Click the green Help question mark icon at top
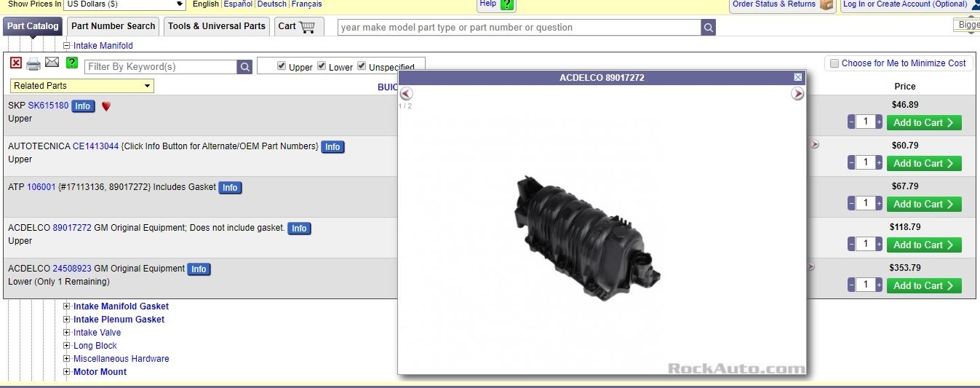The height and width of the screenshot is (388, 980). (507, 4)
